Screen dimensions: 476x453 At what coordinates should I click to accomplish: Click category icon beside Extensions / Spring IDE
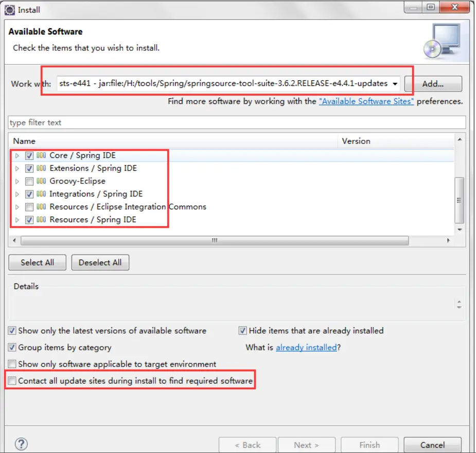tap(41, 168)
